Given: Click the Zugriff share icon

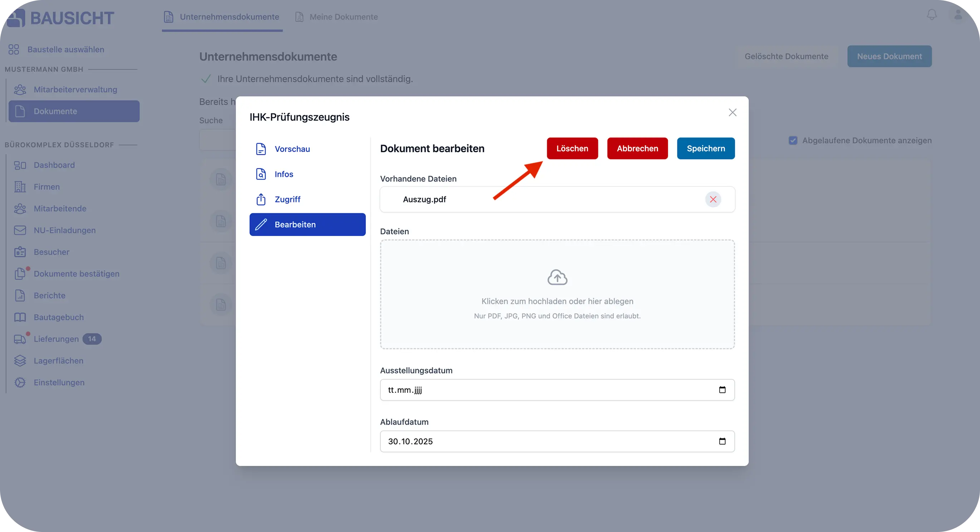Looking at the screenshot, I should [261, 199].
